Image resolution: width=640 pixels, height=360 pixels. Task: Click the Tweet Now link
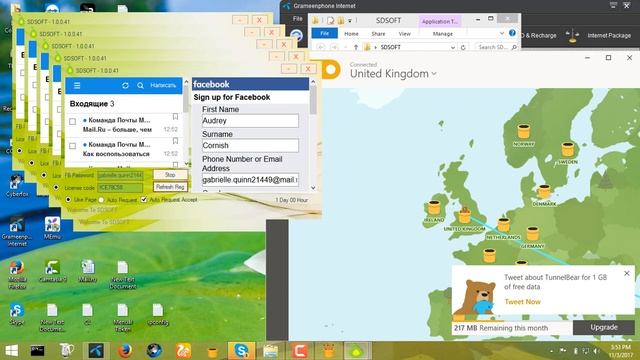click(522, 302)
